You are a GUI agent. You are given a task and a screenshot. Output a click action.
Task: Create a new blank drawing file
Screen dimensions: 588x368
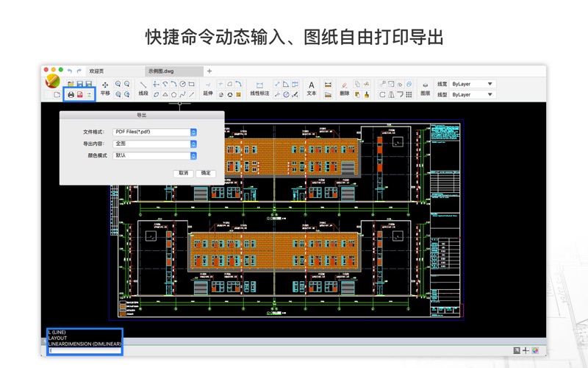coord(57,95)
